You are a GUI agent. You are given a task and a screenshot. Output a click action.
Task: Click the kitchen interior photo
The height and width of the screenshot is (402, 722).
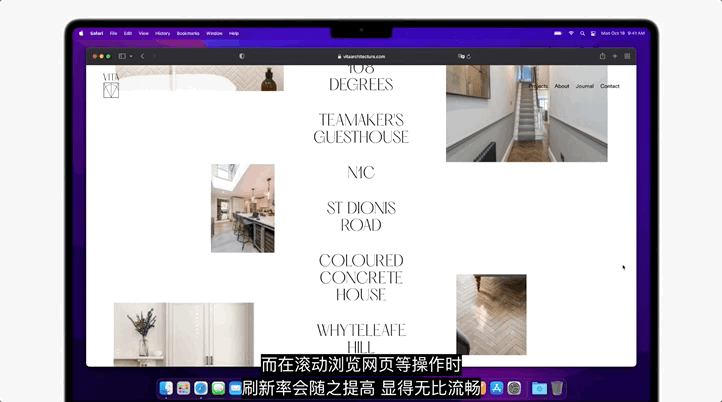pyautogui.click(x=243, y=208)
